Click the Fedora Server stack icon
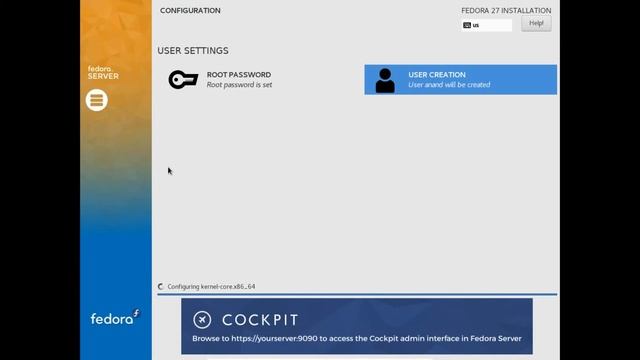640x360 pixels. [x=97, y=100]
